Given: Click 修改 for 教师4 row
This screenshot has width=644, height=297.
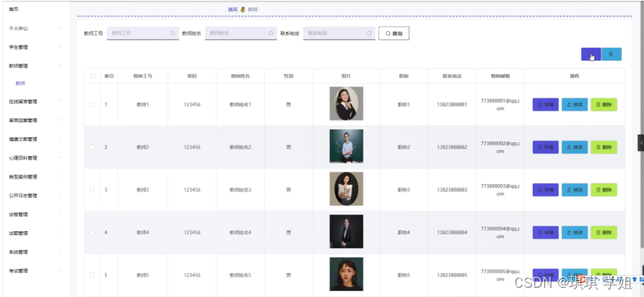Looking at the screenshot, I should coord(575,232).
